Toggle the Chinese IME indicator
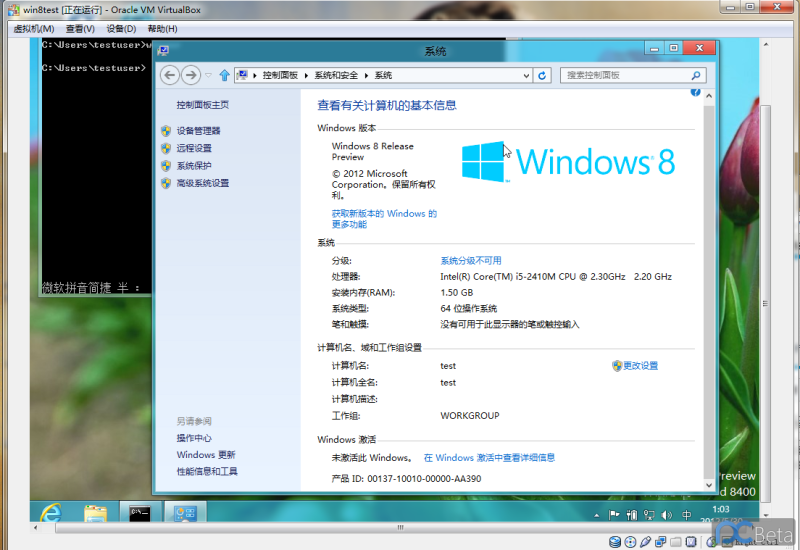This screenshot has height=550, width=800. point(687,515)
